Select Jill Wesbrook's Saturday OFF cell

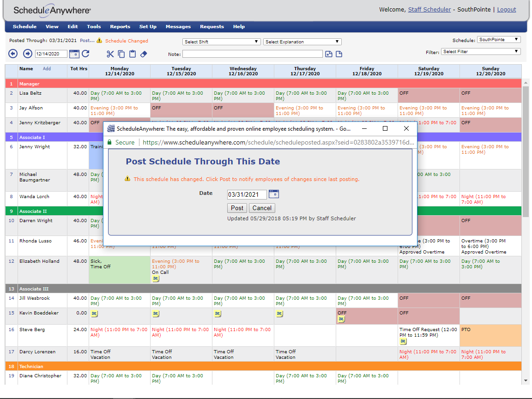point(429,301)
